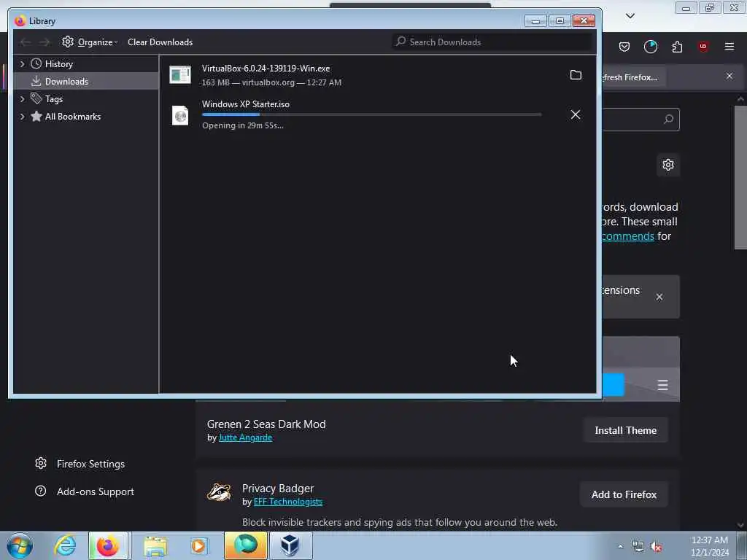Image resolution: width=747 pixels, height=560 pixels.
Task: Click the theme preview hamburger icon
Action: 662,385
